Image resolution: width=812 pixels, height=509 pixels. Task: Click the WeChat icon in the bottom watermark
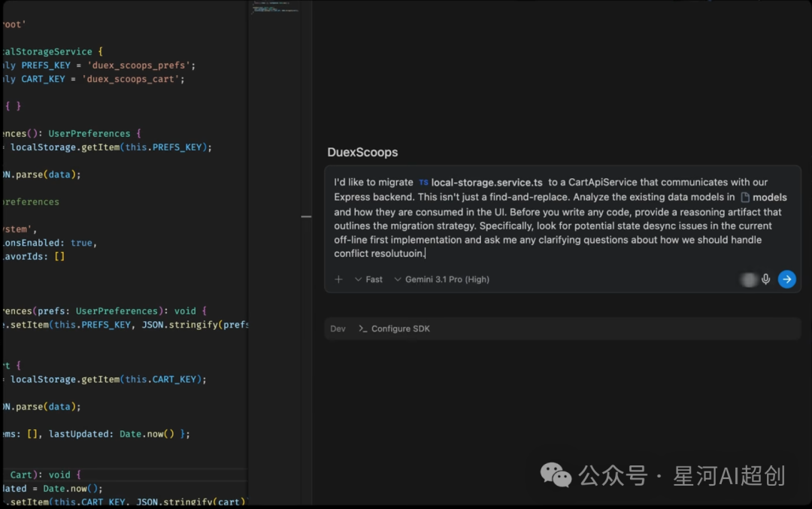pos(556,476)
